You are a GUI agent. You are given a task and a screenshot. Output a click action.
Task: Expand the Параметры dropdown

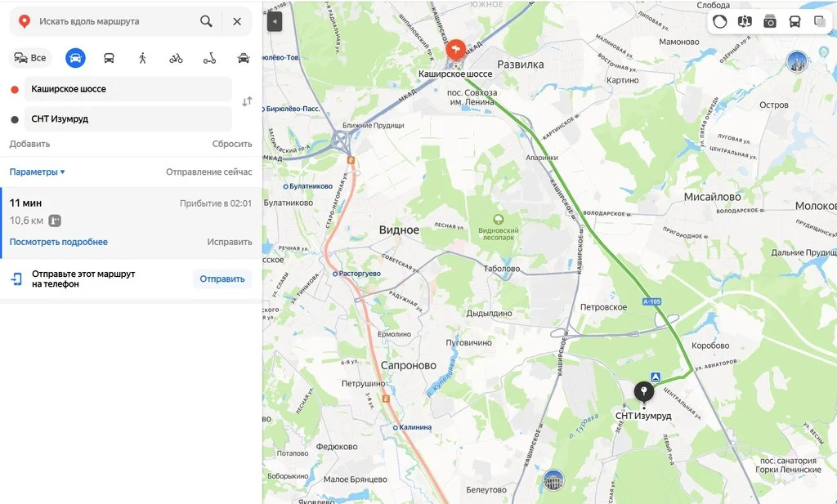pos(38,172)
